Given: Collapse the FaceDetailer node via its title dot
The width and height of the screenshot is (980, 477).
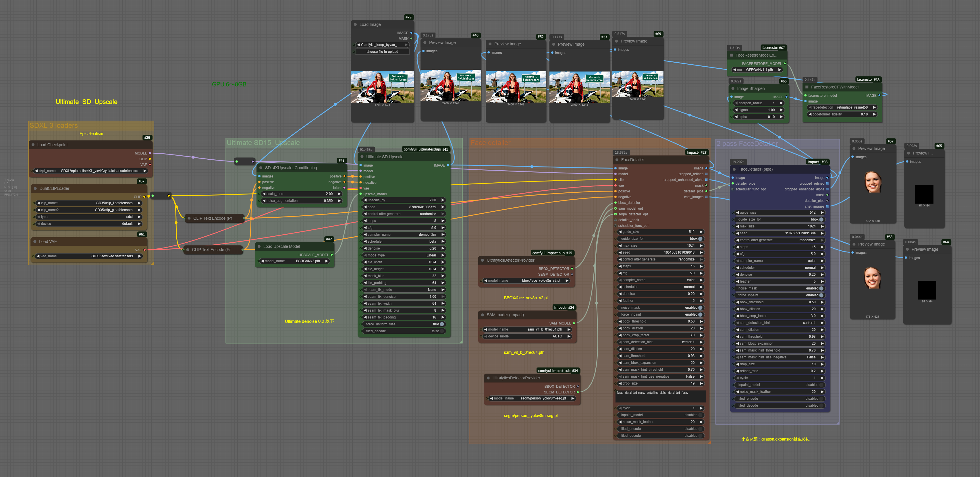Looking at the screenshot, I should 616,160.
